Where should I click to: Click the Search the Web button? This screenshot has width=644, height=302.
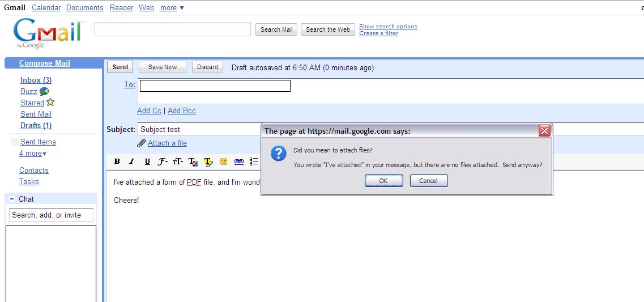[x=328, y=29]
